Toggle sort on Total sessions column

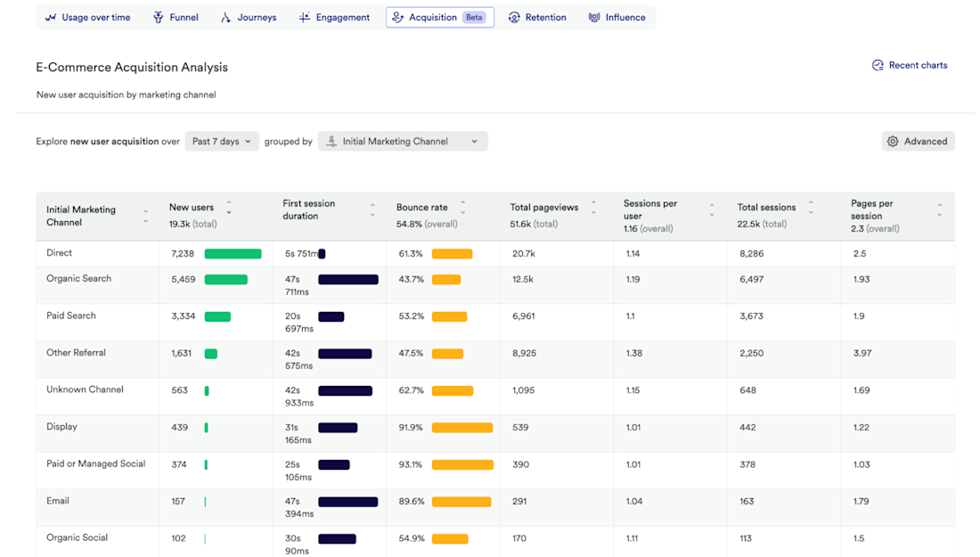811,208
